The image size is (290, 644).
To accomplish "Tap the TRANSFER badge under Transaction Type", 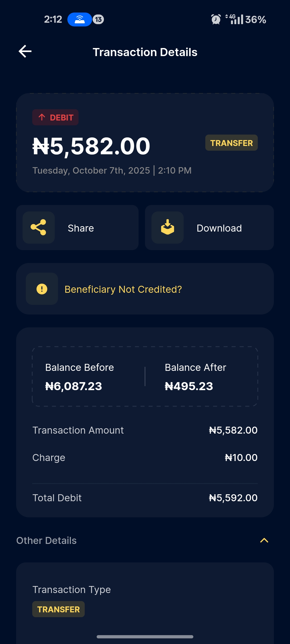I will point(59,609).
